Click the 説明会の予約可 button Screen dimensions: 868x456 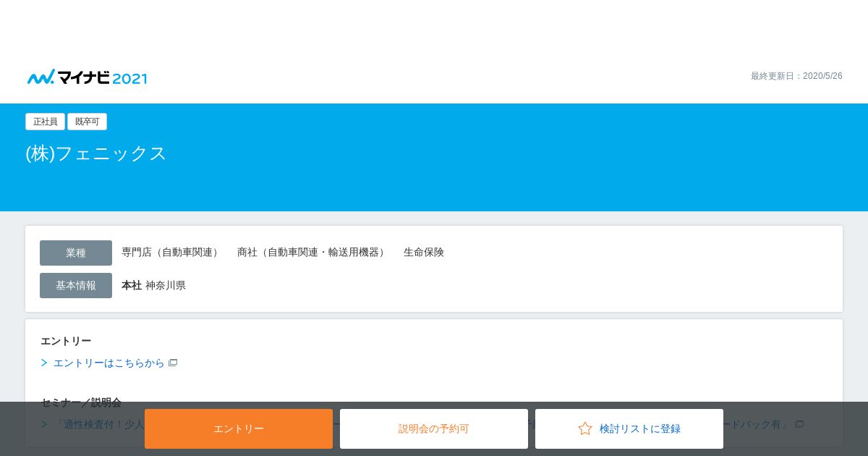coord(434,428)
